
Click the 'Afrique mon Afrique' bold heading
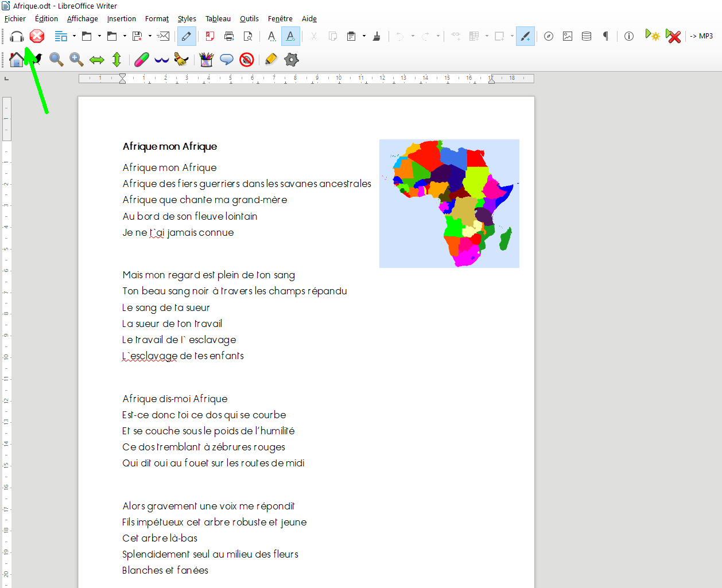pos(170,146)
